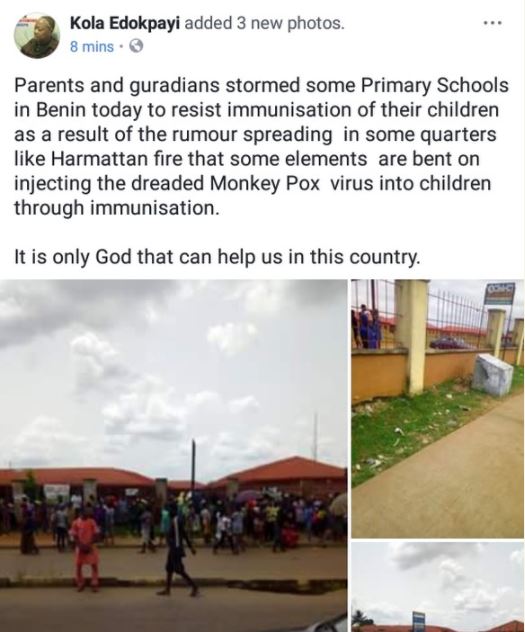Open the large crowd outside school photo
The height and width of the screenshot is (632, 525).
tap(173, 455)
